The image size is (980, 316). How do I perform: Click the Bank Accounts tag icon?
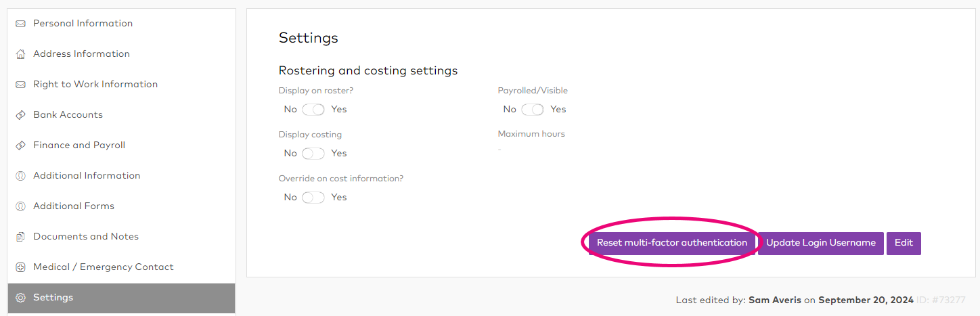pyautogui.click(x=20, y=115)
